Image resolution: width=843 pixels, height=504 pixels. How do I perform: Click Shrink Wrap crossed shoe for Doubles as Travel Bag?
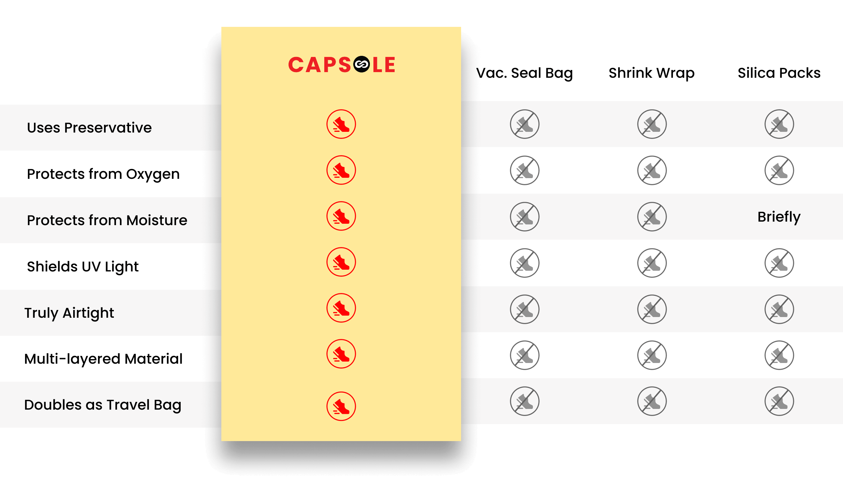tap(652, 401)
